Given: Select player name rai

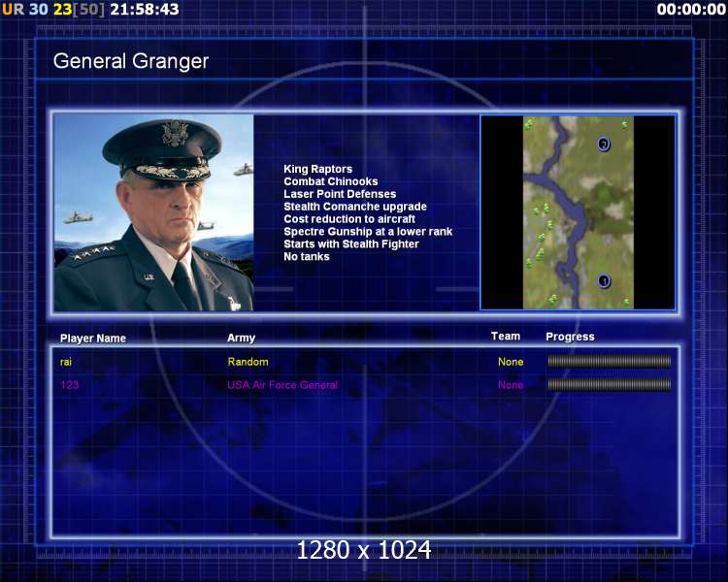Looking at the screenshot, I should [66, 362].
